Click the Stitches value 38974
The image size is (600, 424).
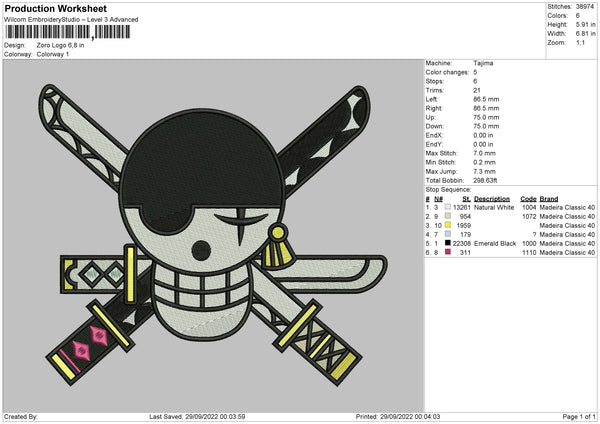pos(585,7)
